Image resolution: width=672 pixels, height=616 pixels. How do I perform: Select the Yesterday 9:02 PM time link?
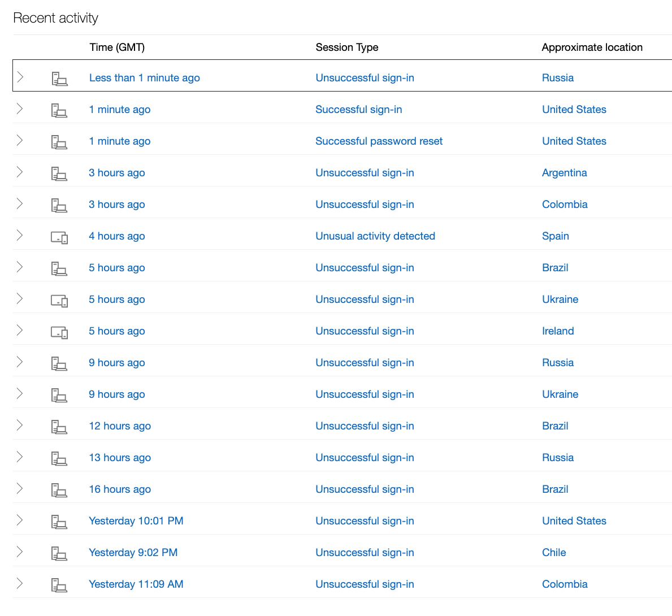(x=133, y=553)
